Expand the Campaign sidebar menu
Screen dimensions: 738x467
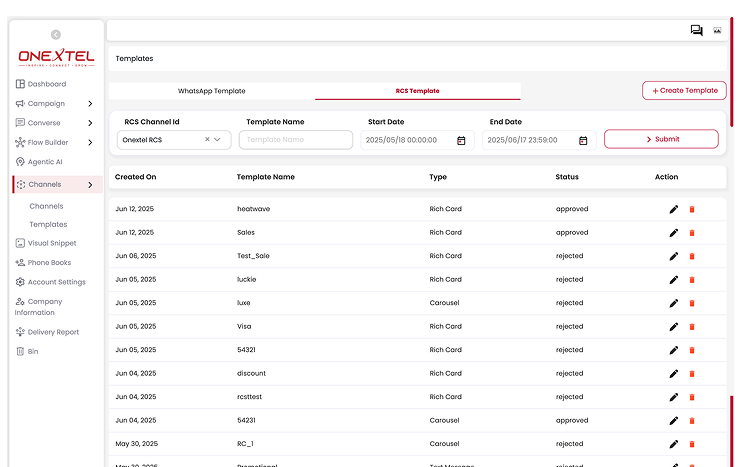(x=90, y=104)
